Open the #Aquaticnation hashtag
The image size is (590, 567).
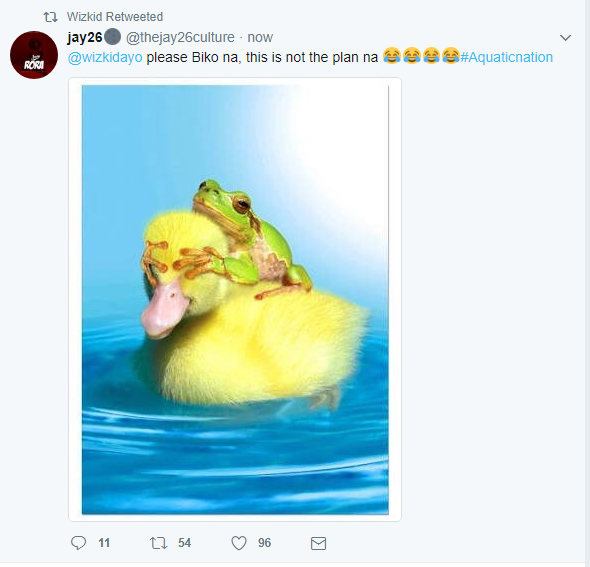tap(506, 57)
